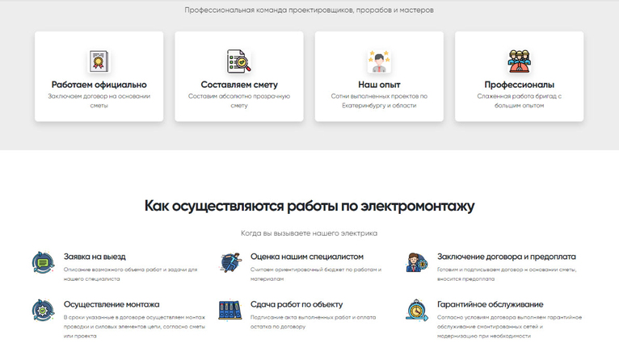Click the running man icon beside Оценка нашим специалистом
619x364 pixels.
pos(230,262)
